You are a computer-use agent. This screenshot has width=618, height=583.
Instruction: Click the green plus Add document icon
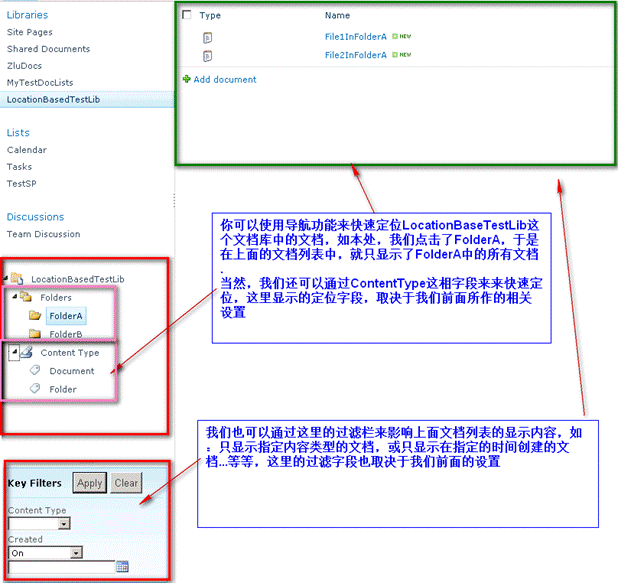[186, 79]
